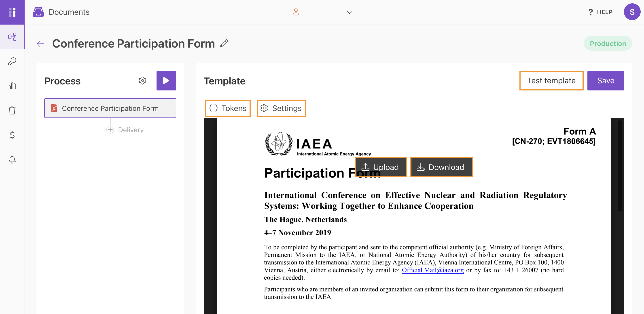Click the Documents drawer logo icon
Screen dimensions: 644x314
click(38, 12)
